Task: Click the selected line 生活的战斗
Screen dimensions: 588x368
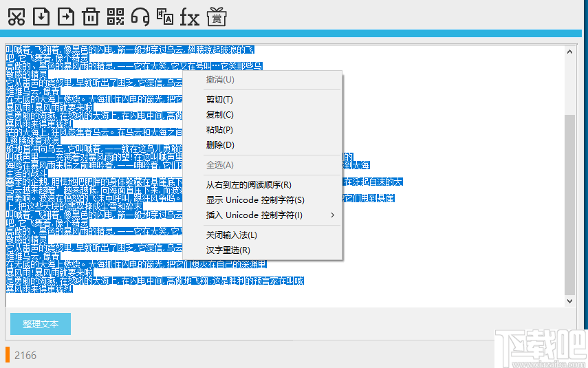Action: coord(27,173)
